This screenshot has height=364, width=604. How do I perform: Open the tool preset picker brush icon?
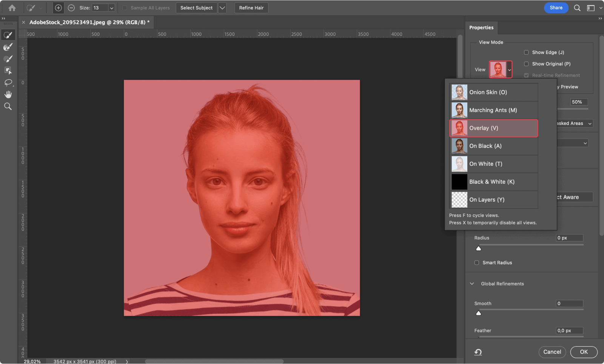coord(31,8)
